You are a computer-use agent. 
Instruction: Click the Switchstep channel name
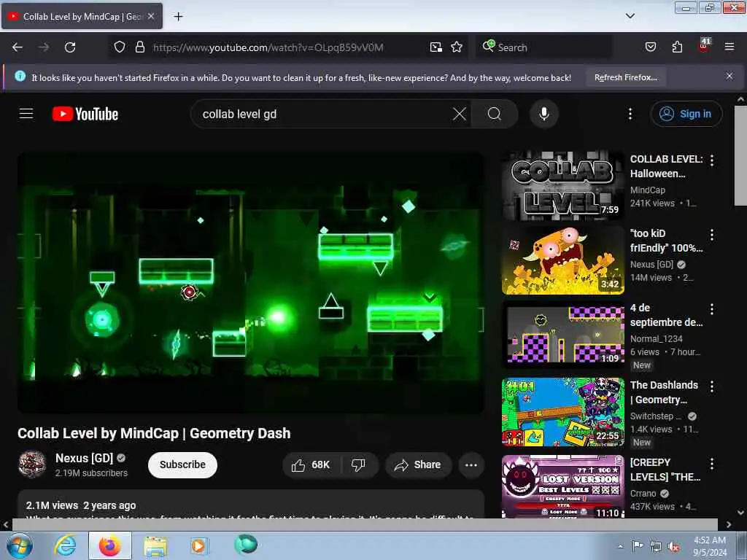[x=655, y=416]
